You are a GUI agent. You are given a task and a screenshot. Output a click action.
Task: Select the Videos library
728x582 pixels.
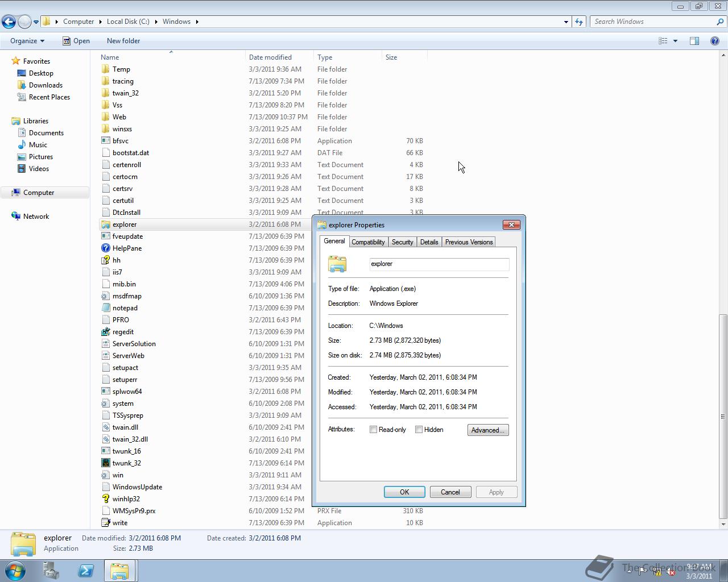39,169
